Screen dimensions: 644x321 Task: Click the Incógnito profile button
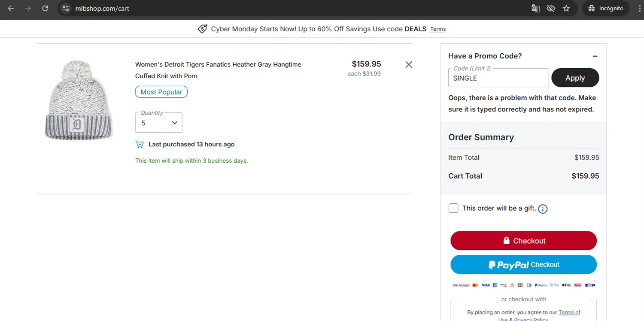[605, 8]
